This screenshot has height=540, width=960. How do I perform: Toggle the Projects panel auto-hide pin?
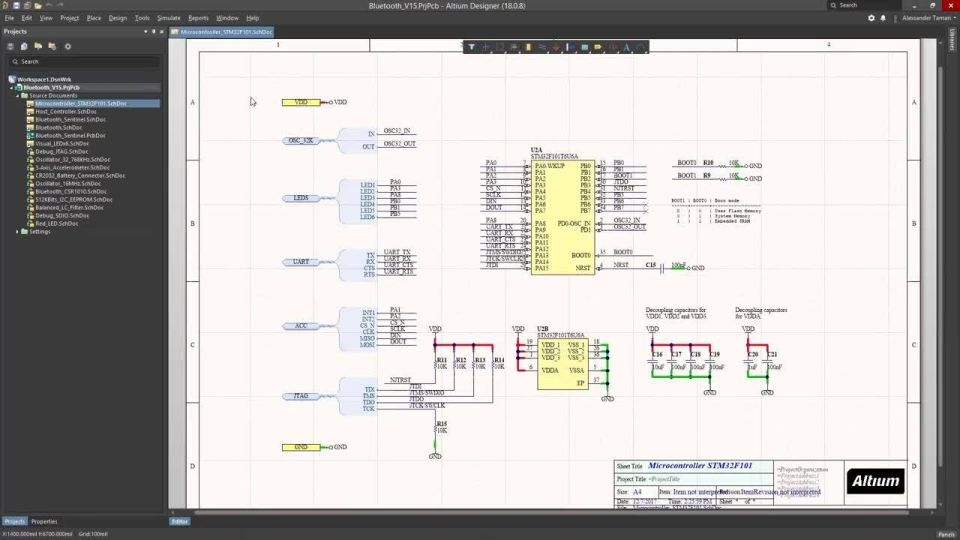pos(154,32)
